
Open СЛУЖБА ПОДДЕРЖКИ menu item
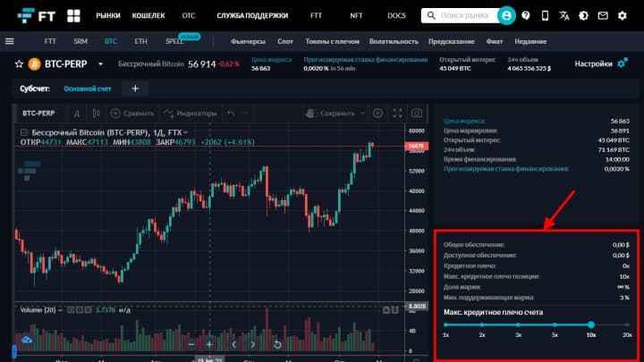252,15
